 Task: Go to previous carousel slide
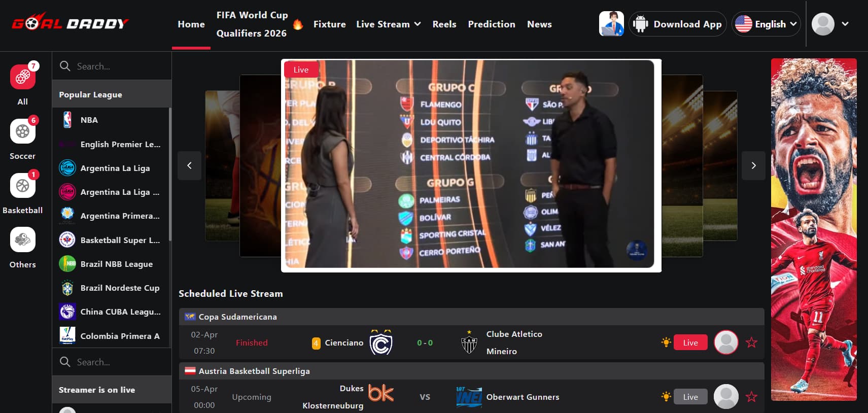189,165
